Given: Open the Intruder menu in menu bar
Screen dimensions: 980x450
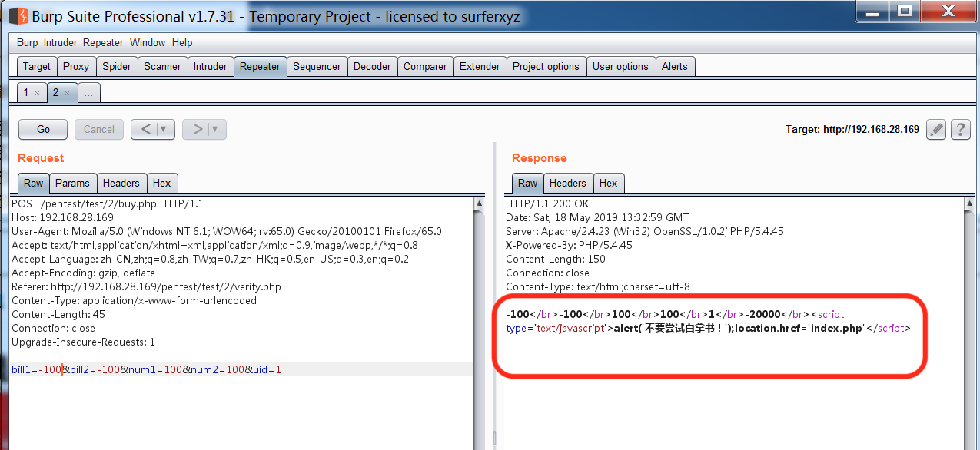Looking at the screenshot, I should click(x=60, y=43).
